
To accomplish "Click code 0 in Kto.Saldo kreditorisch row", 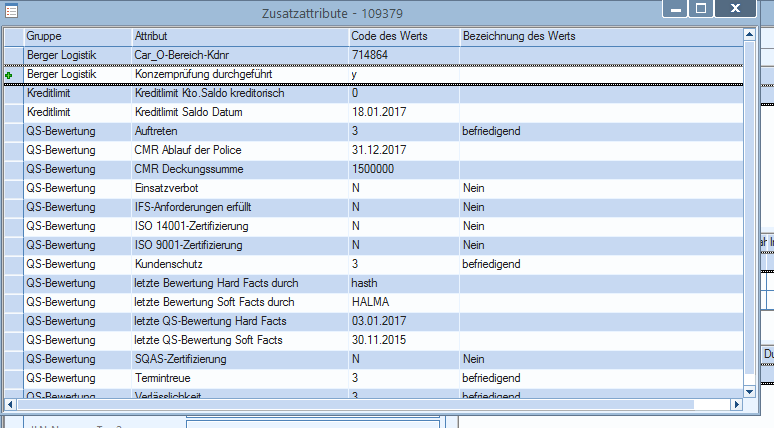I will 355,93.
